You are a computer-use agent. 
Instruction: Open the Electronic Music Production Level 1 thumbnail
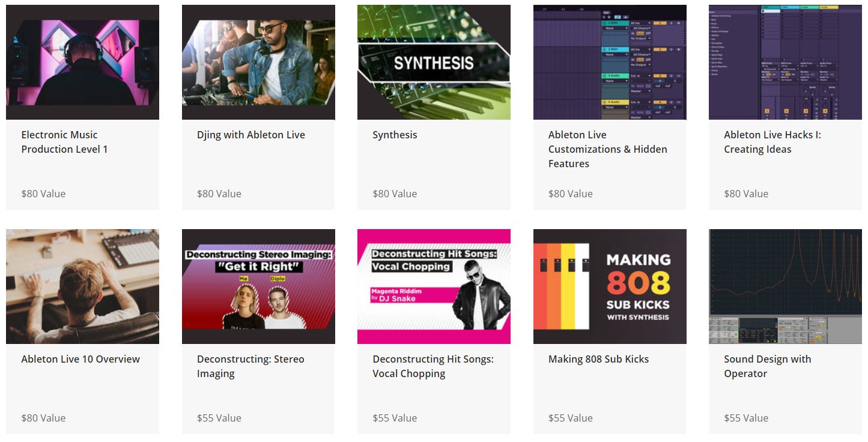point(82,62)
